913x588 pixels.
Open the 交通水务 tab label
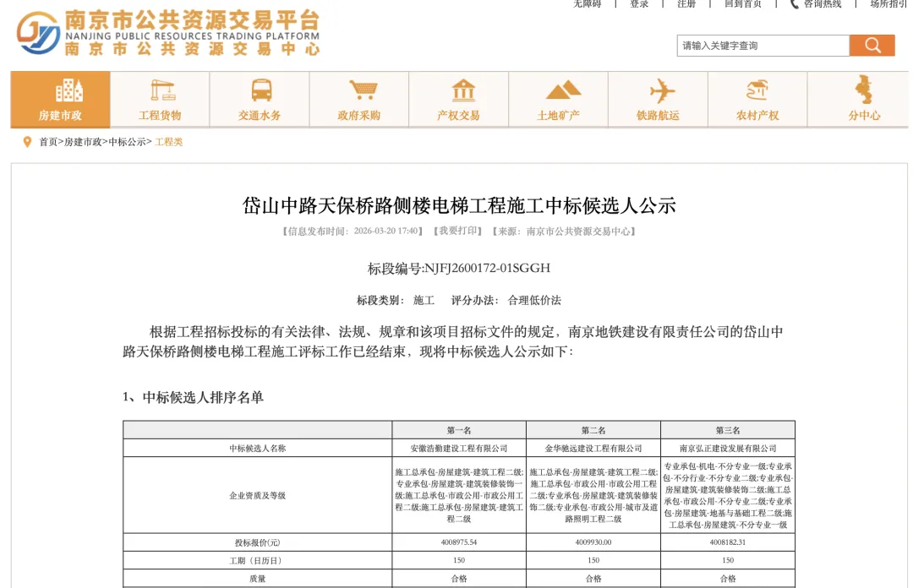(260, 115)
